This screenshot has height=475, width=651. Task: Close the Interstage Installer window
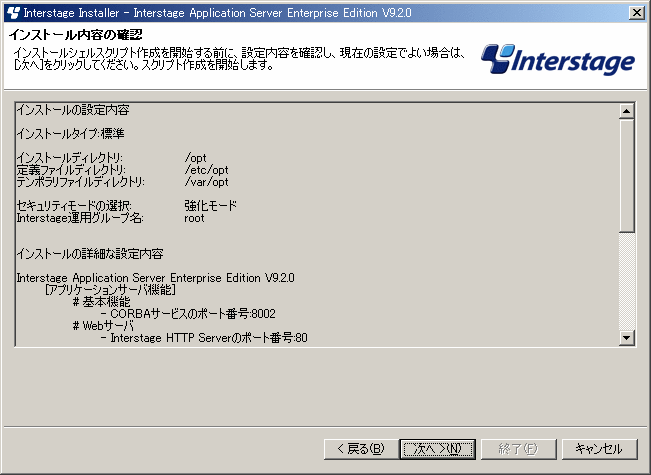pos(636,12)
